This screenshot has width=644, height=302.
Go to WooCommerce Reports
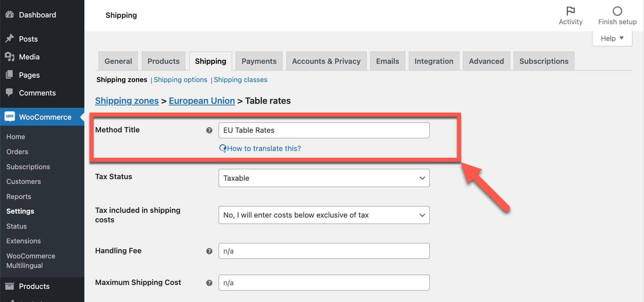tap(19, 197)
